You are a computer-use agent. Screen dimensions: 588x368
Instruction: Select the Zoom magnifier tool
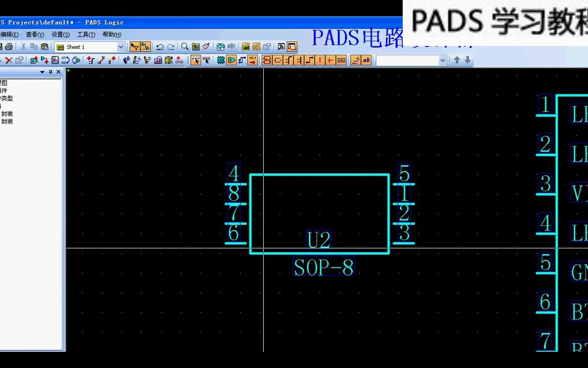[x=184, y=46]
